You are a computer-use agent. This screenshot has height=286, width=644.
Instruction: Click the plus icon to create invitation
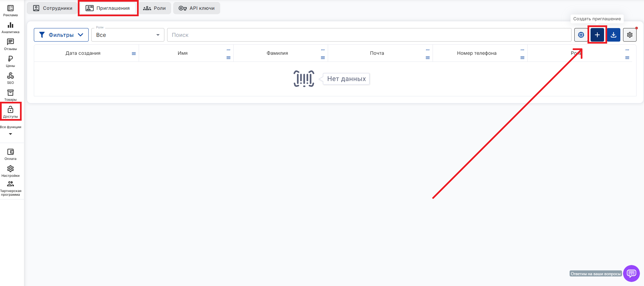pos(597,35)
